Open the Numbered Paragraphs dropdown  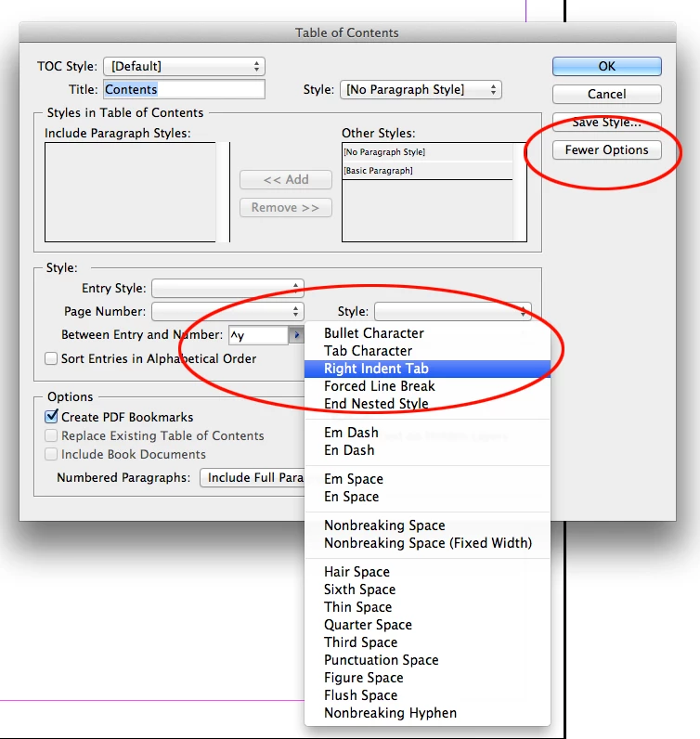253,477
